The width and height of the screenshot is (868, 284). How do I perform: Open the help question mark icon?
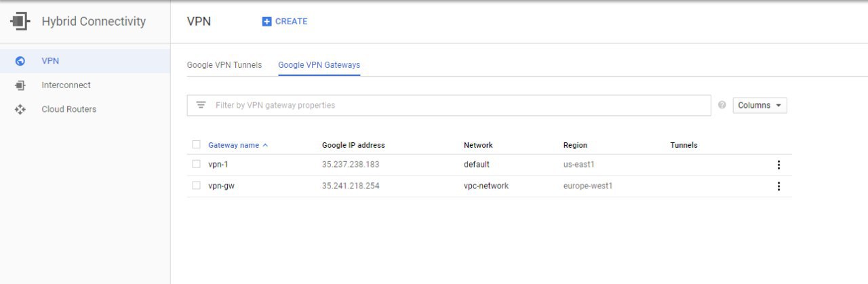pos(722,105)
